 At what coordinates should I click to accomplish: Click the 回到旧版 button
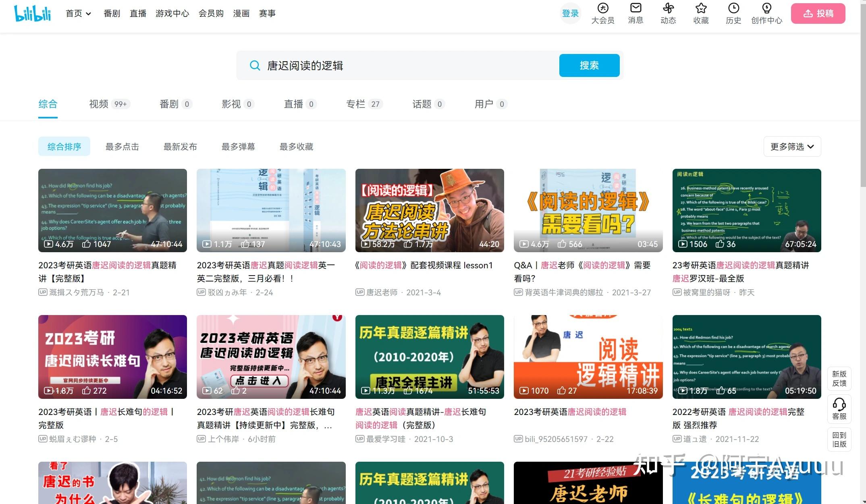[x=839, y=440]
